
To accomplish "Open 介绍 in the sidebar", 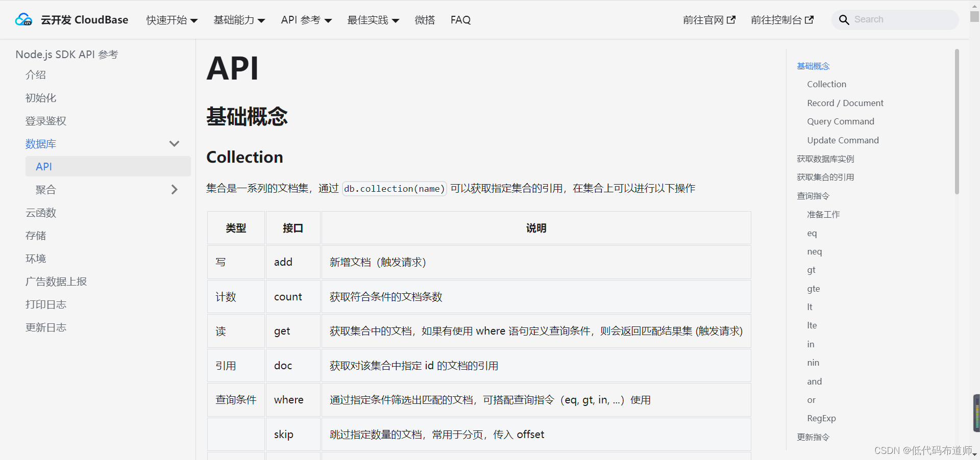I will (36, 75).
